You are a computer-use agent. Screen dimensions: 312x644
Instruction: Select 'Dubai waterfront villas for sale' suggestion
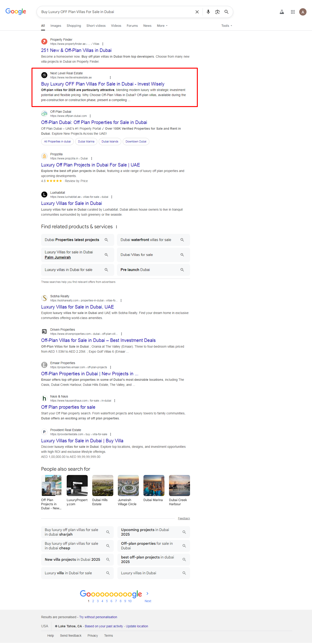tap(153, 240)
